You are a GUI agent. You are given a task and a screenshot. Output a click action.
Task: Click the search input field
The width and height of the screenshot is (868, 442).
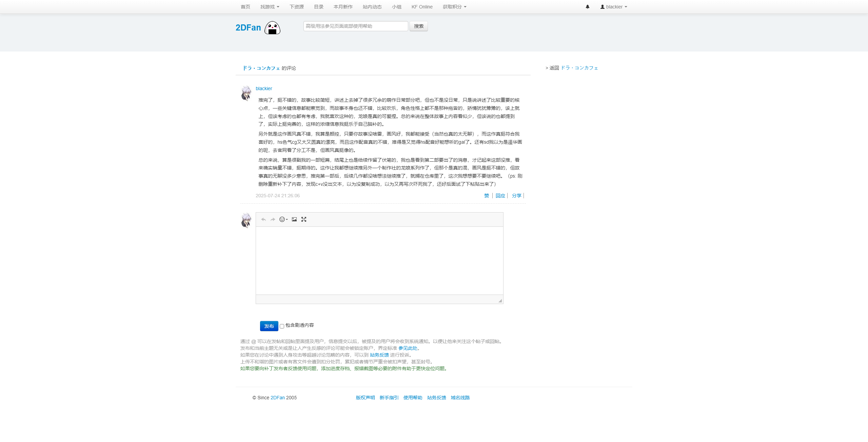tap(355, 26)
